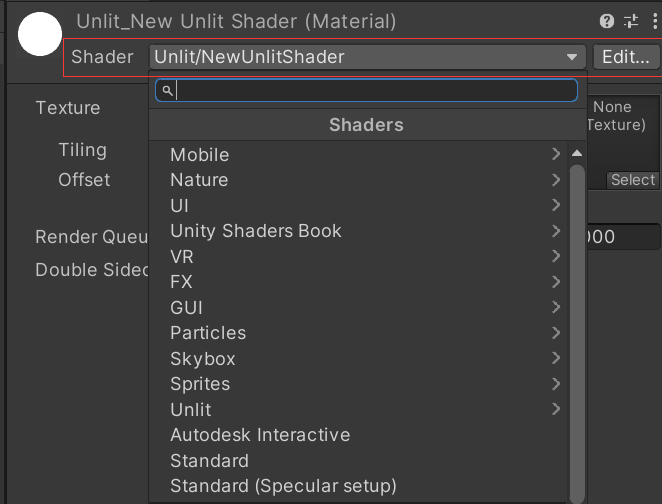Expand the UI shader category
Image resolution: width=662 pixels, height=504 pixels.
click(x=359, y=206)
